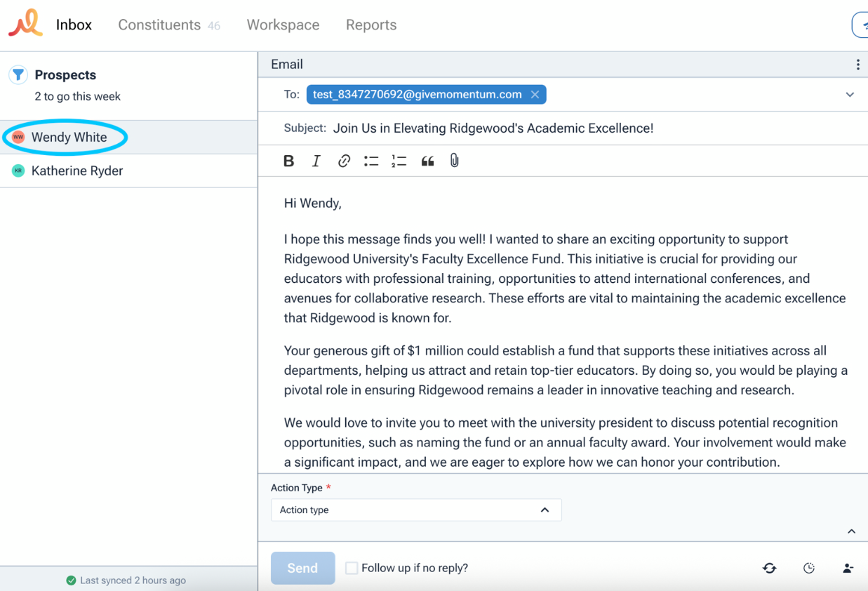Attach a file with paperclip icon
The image size is (868, 591).
pos(455,161)
